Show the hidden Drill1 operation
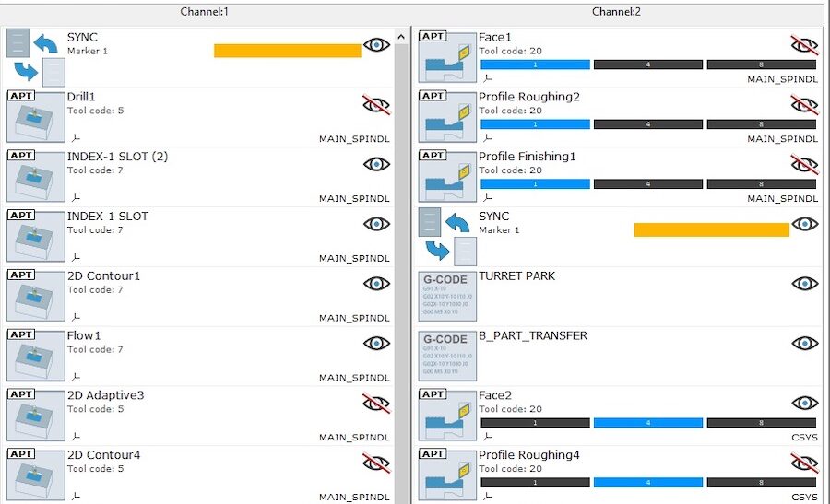 376,105
